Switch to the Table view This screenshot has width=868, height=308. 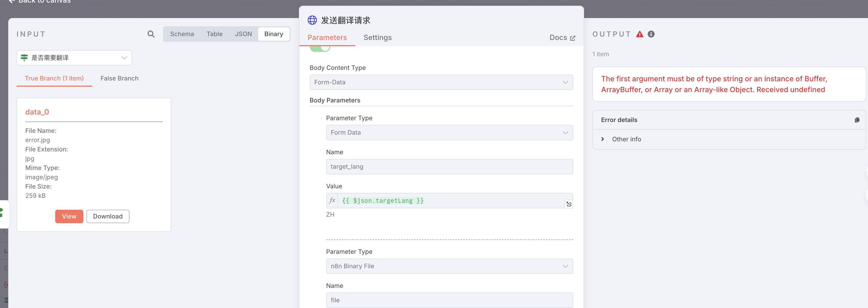coord(214,34)
